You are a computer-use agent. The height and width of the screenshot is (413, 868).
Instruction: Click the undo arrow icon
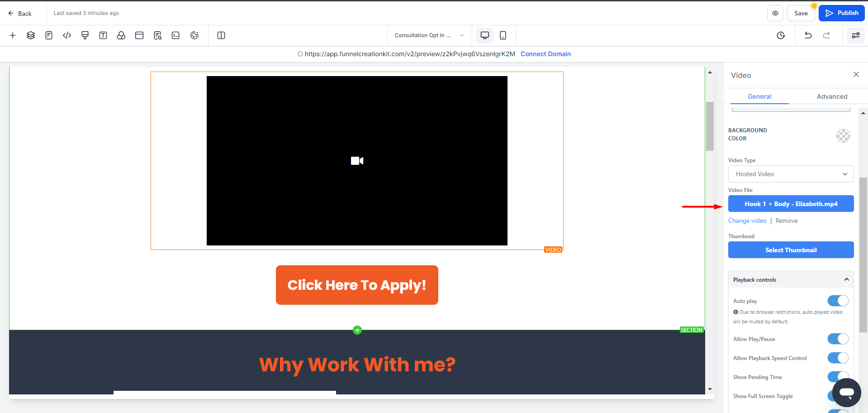(x=808, y=35)
